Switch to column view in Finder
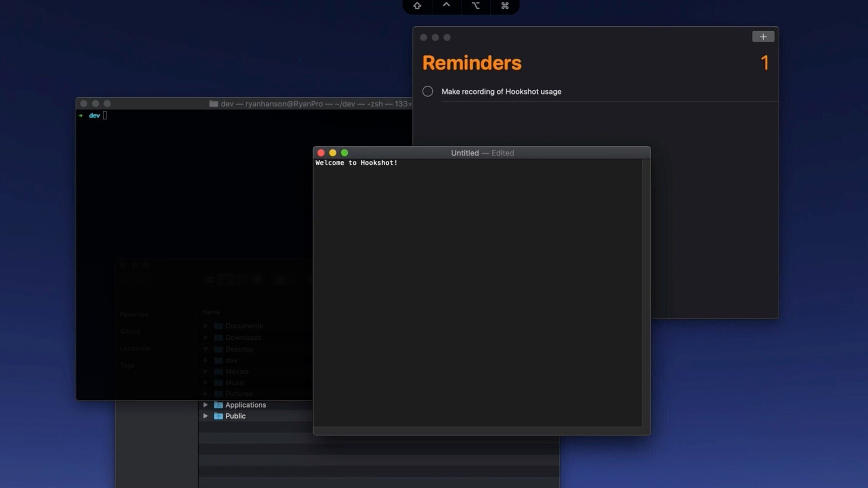The width and height of the screenshot is (868, 488). 241,280
